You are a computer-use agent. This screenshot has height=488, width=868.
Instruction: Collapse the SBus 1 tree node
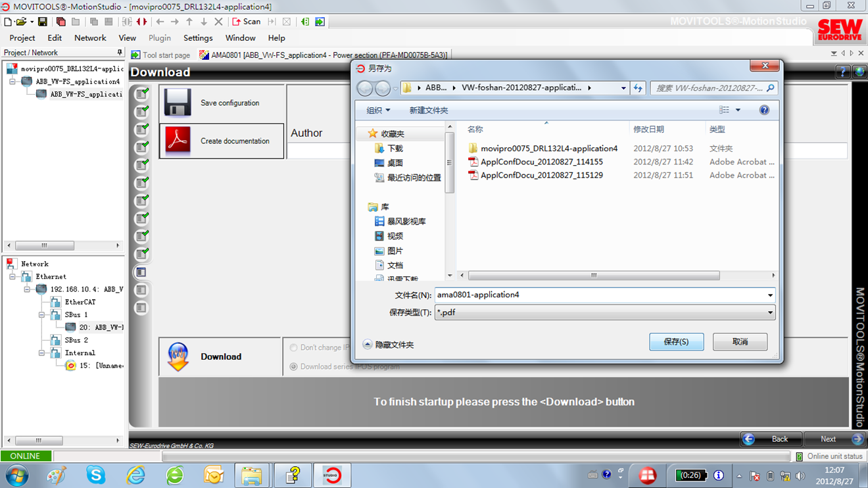(42, 315)
